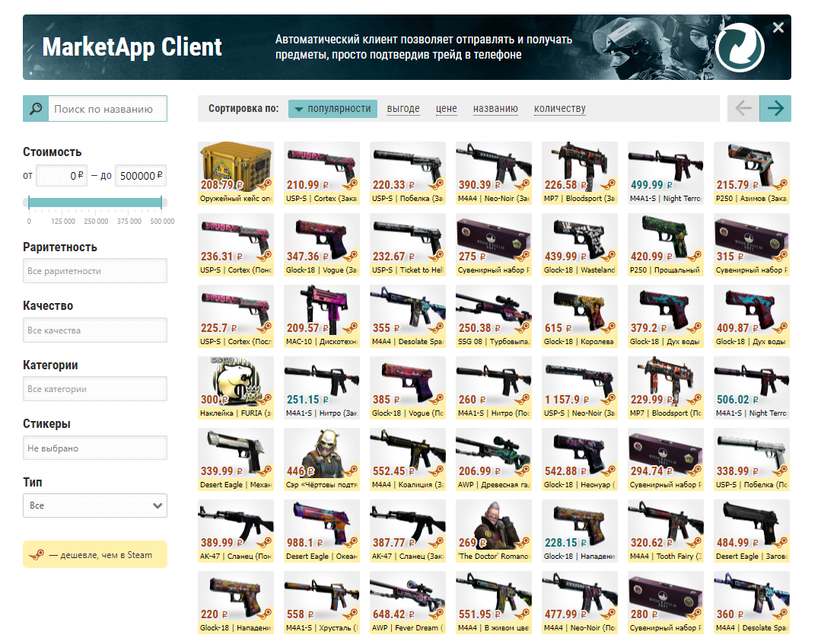The height and width of the screenshot is (638, 840).
Task: Open MP7 Bloodsport item priced 226.58
Action: [580, 173]
